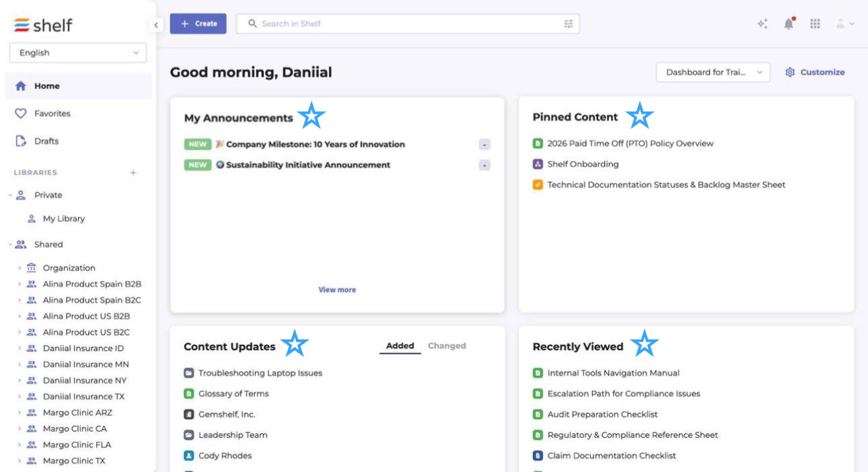Collapse the sidebar with the arrow button
The width and height of the screenshot is (868, 472).
coord(156,25)
